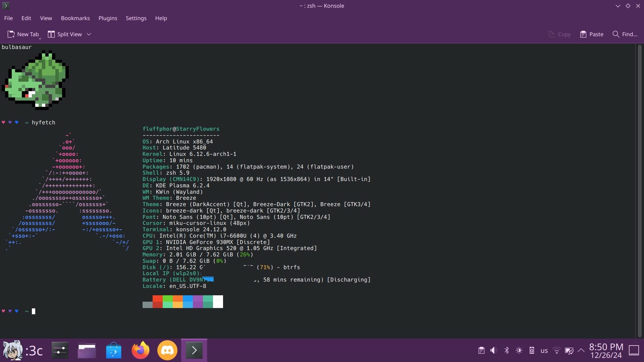This screenshot has width=644, height=362.
Task: Click the Show Desktop button on panel
Action: [634, 351]
